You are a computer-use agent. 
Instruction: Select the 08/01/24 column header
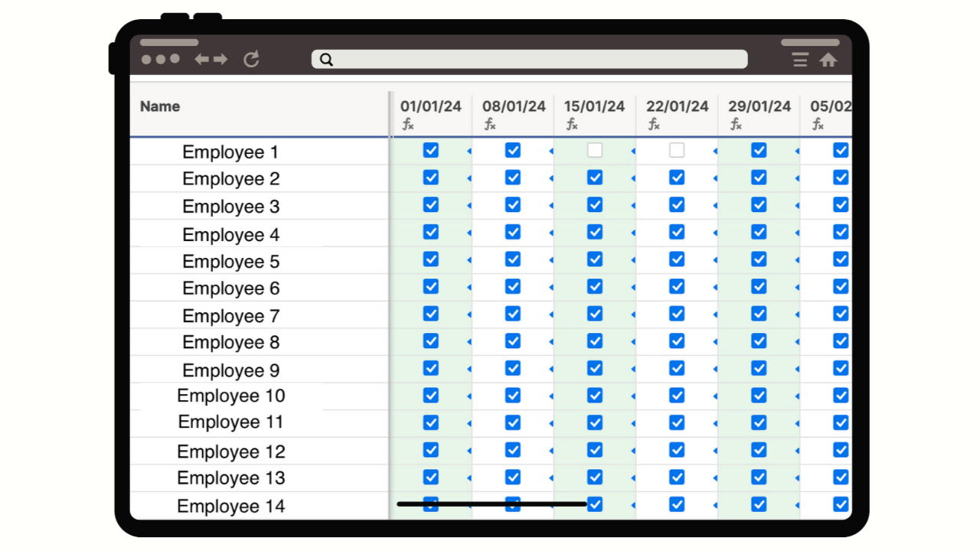click(x=514, y=106)
